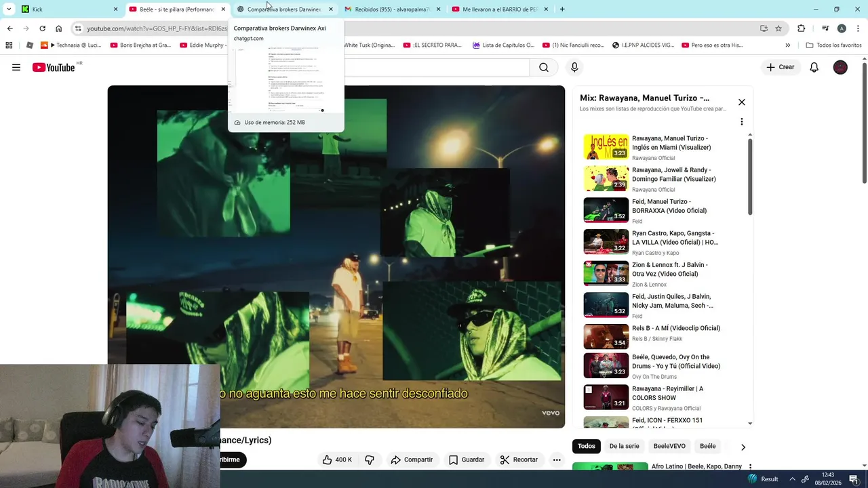Viewport: 868px width, 488px height.
Task: Start voice search with microphone icon
Action: coord(574,67)
